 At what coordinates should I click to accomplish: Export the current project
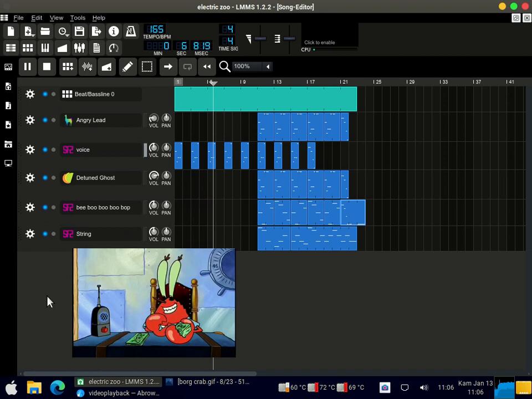(x=96, y=32)
